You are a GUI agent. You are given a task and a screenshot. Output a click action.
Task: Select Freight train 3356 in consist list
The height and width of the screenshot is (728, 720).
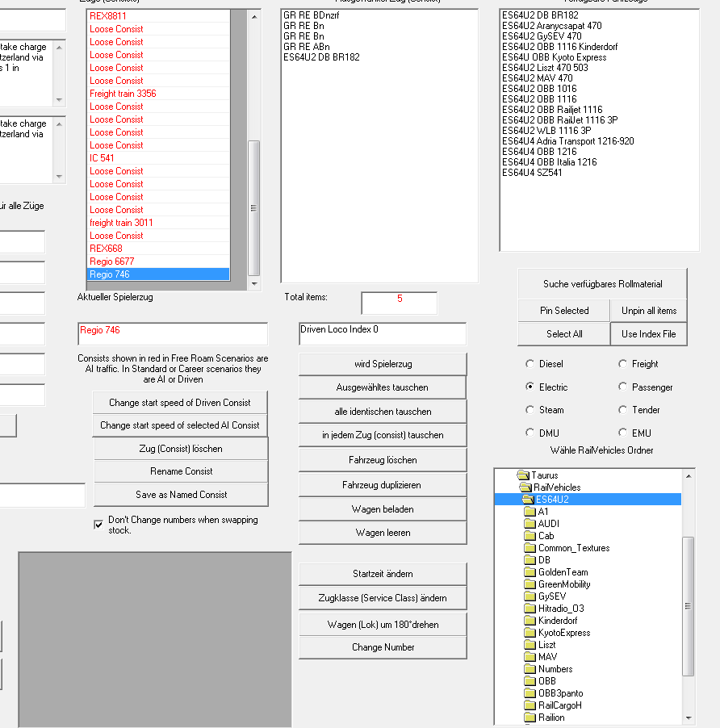click(123, 94)
